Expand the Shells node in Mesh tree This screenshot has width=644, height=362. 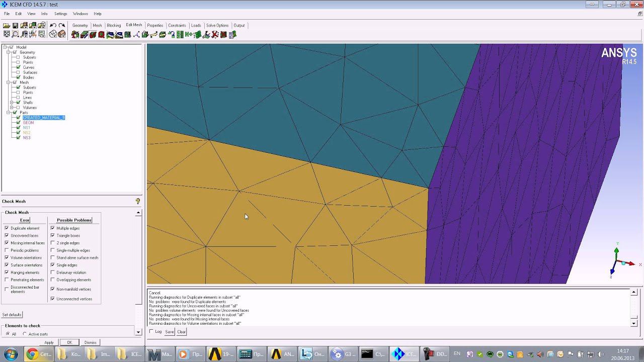[12, 103]
